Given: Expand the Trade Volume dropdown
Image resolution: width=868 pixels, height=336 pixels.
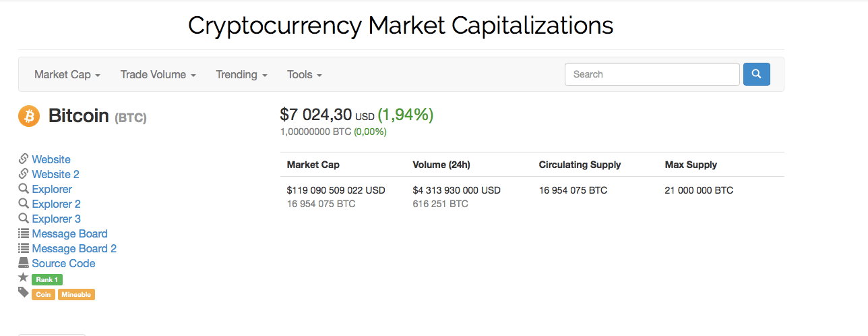Looking at the screenshot, I should [158, 74].
